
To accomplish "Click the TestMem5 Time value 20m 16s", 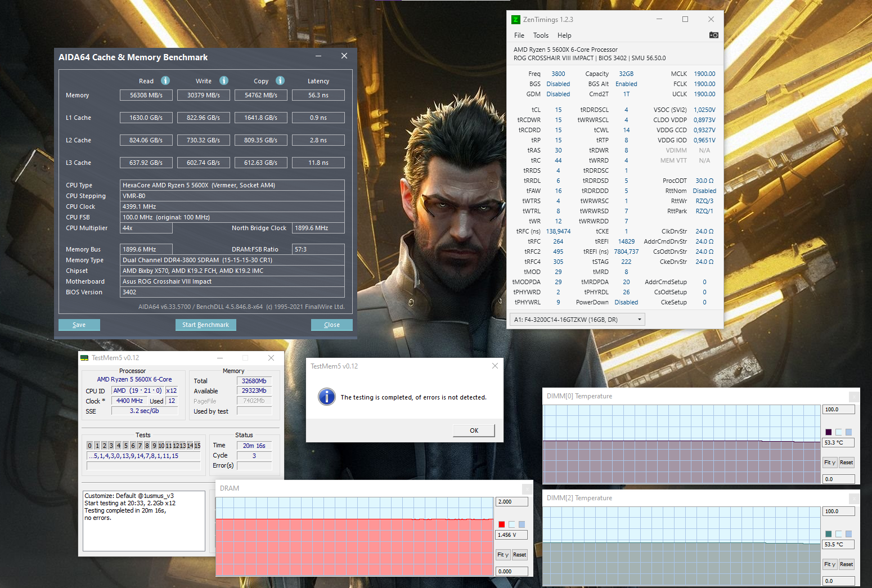I will coord(254,446).
